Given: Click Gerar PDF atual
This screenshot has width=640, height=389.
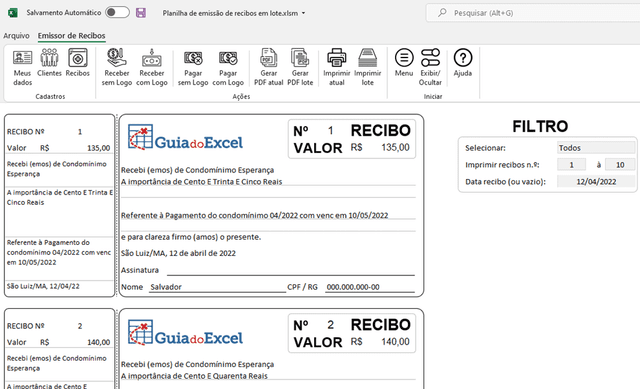Looking at the screenshot, I should click(269, 67).
